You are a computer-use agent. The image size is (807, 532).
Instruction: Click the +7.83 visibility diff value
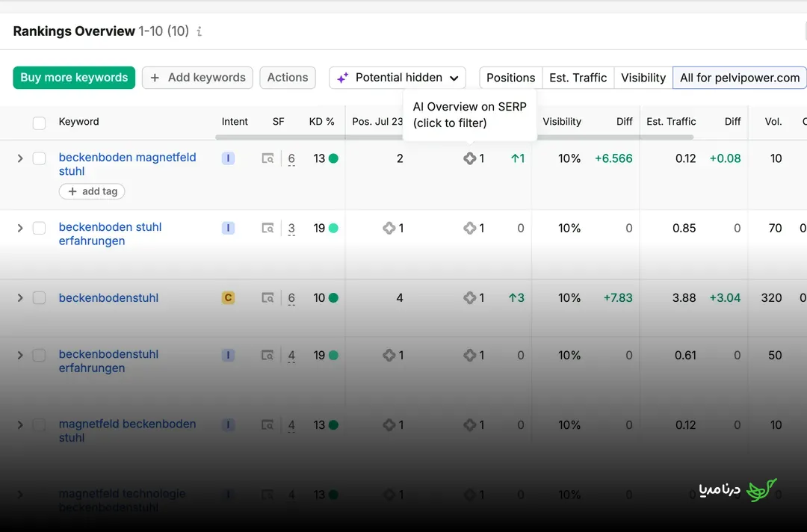(x=618, y=298)
